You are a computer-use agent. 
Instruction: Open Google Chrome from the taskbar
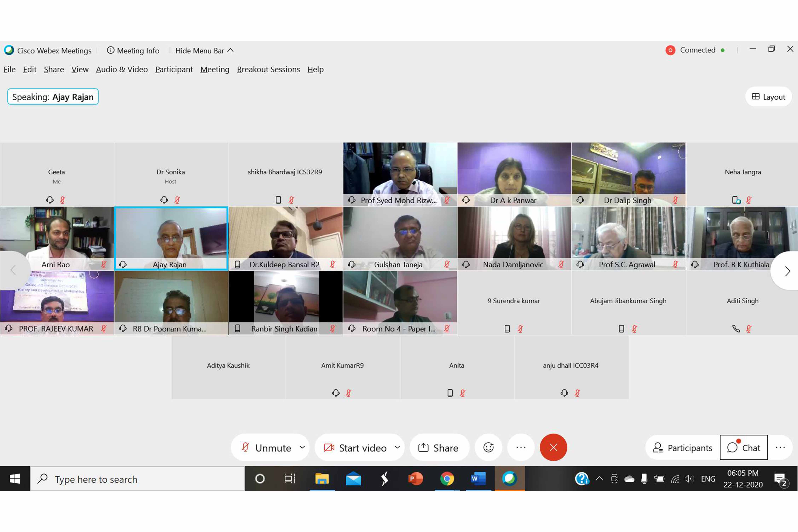click(447, 479)
